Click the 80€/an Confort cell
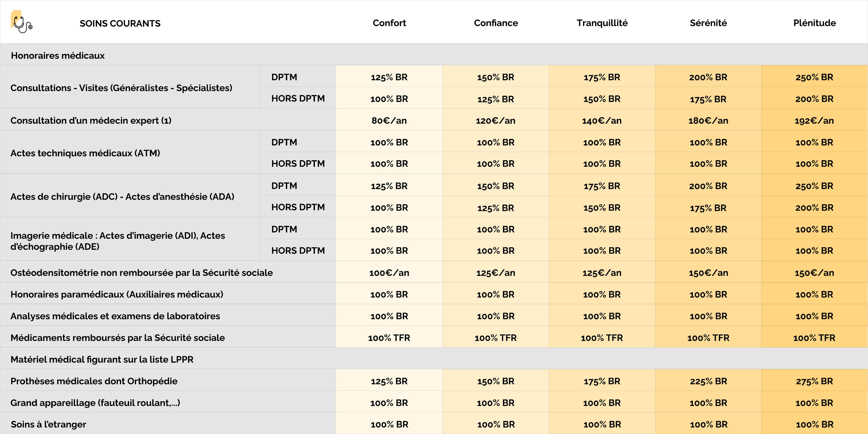The width and height of the screenshot is (868, 434). tap(389, 121)
